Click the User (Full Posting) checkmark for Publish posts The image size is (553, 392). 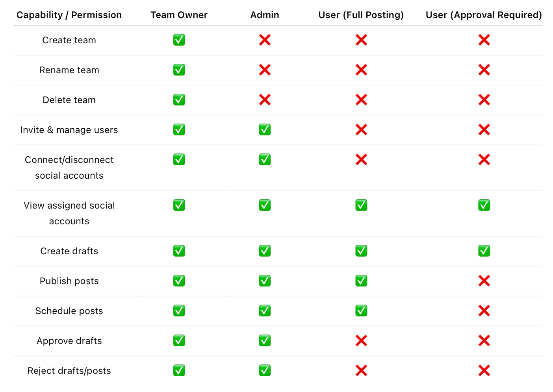361,281
